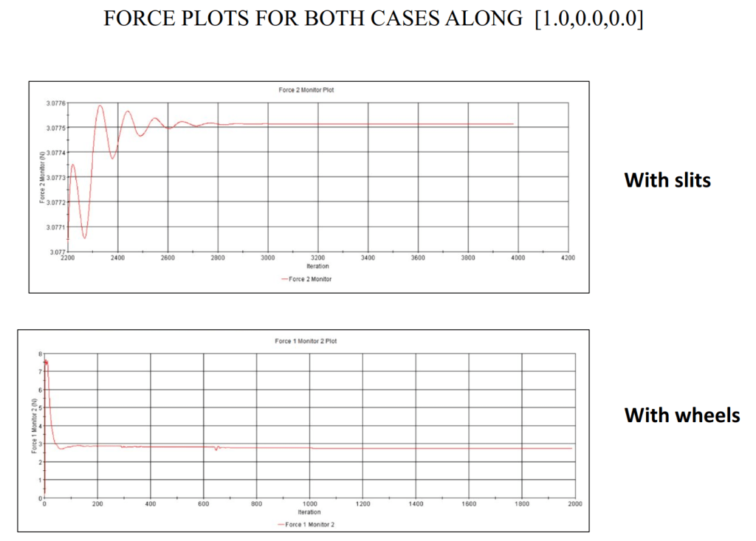
Task: Click the 1800 iteration tick label
Action: pos(521,504)
